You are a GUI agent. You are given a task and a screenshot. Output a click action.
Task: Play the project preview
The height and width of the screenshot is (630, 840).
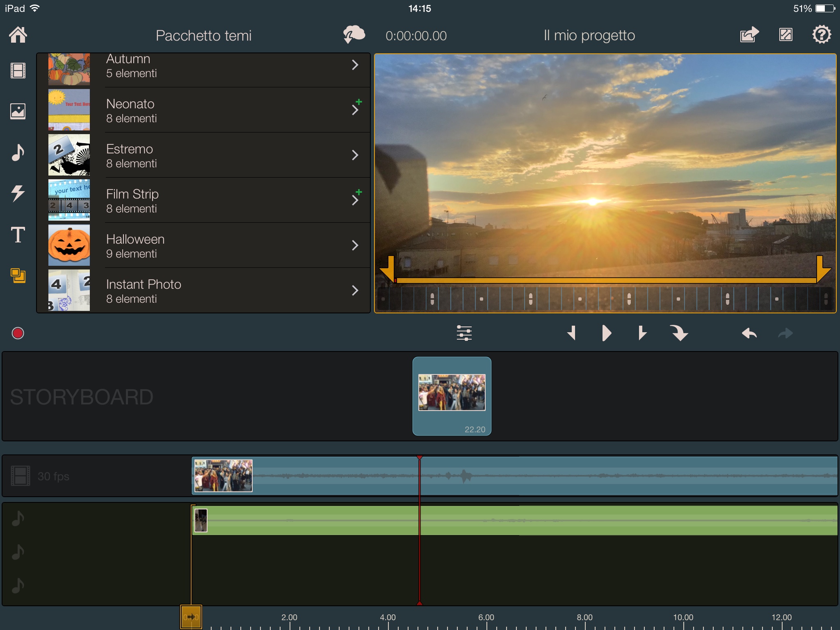[607, 333]
